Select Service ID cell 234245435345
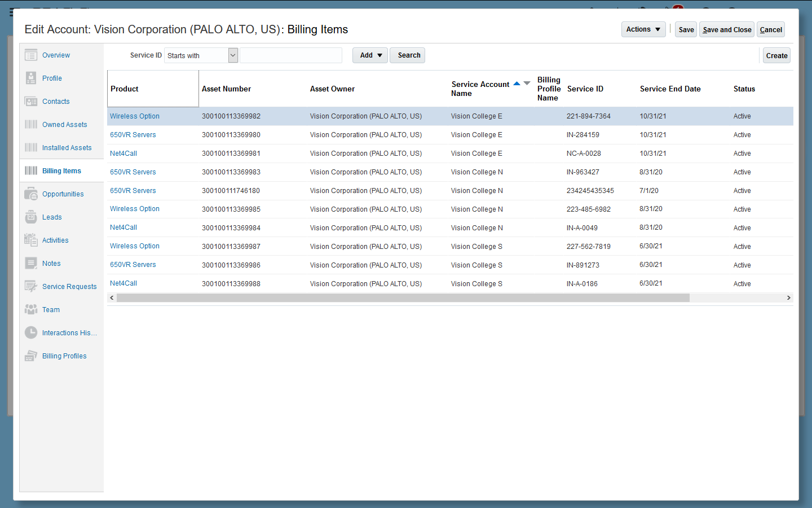Viewport: 812px width, 508px height. point(590,191)
